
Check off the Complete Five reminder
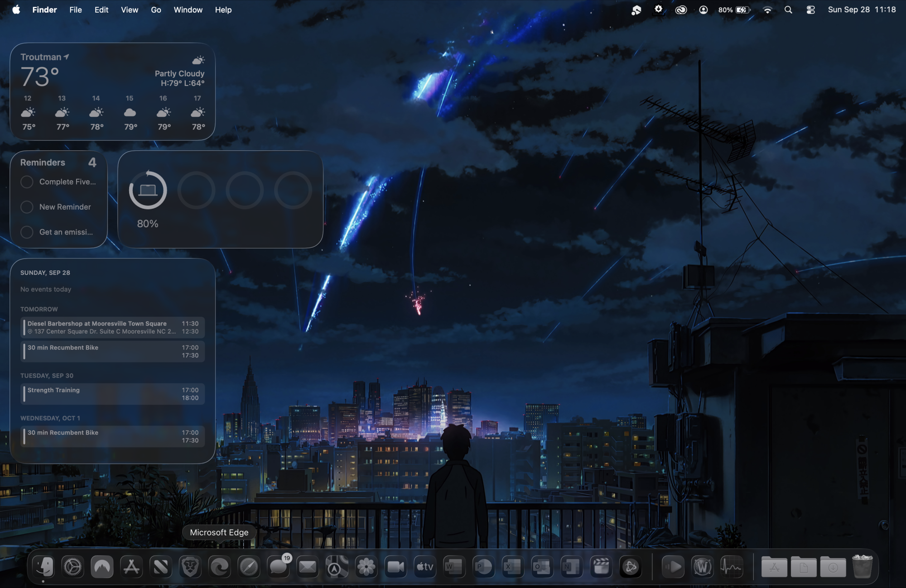(27, 182)
